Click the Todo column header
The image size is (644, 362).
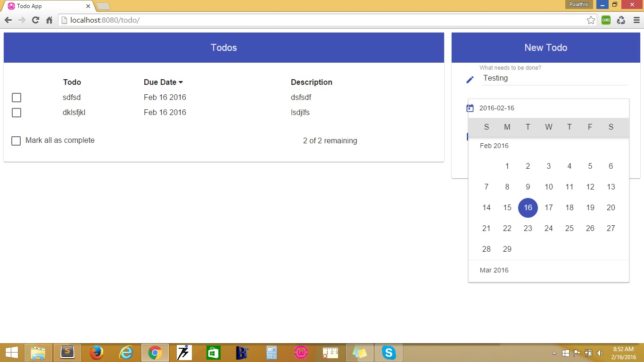pos(72,82)
